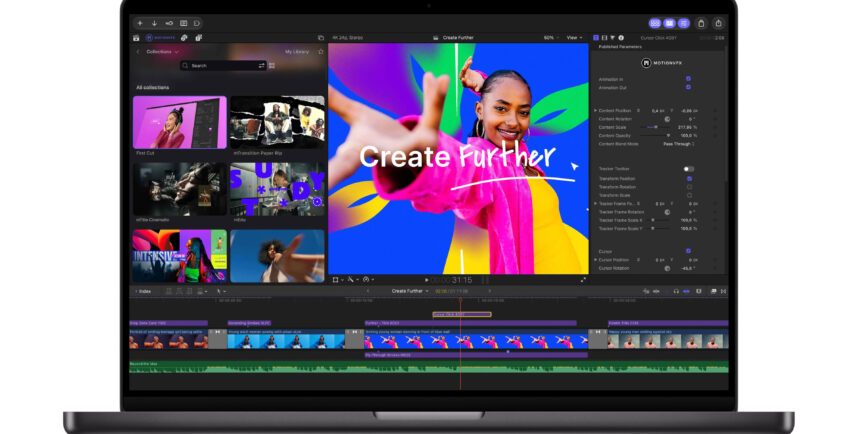Open the titles and generators sidebar
Image resolution: width=858 pixels, height=434 pixels.
[198, 38]
